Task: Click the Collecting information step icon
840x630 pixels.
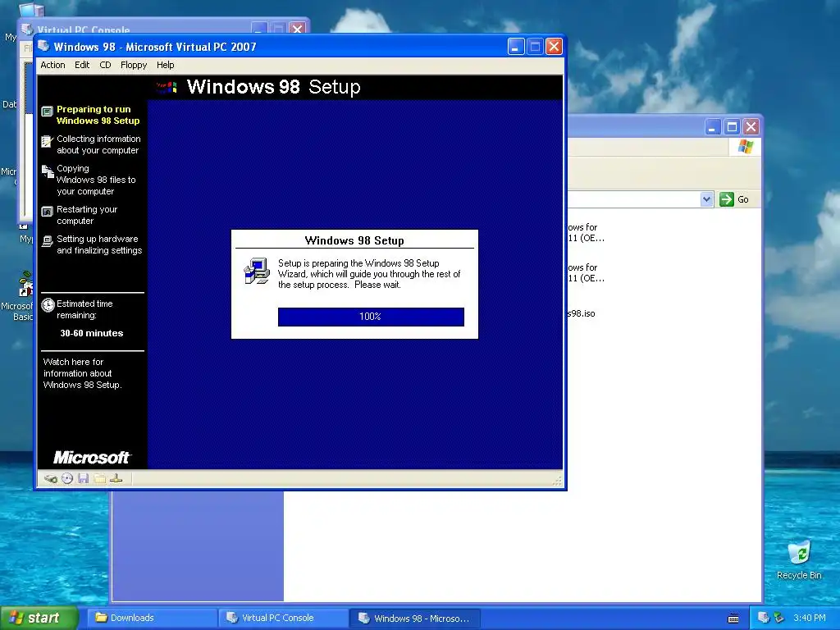Action: coord(47,141)
